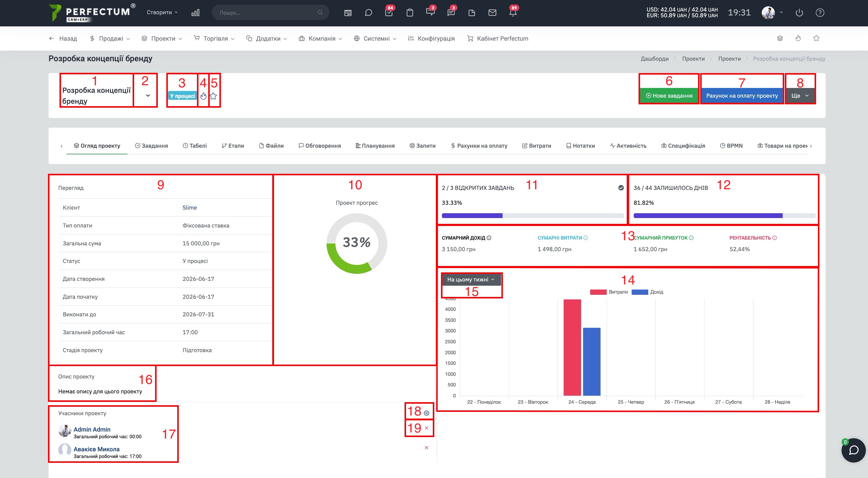Viewport: 868px width, 478px height.
Task: Open the Продажі menu
Action: click(x=110, y=39)
